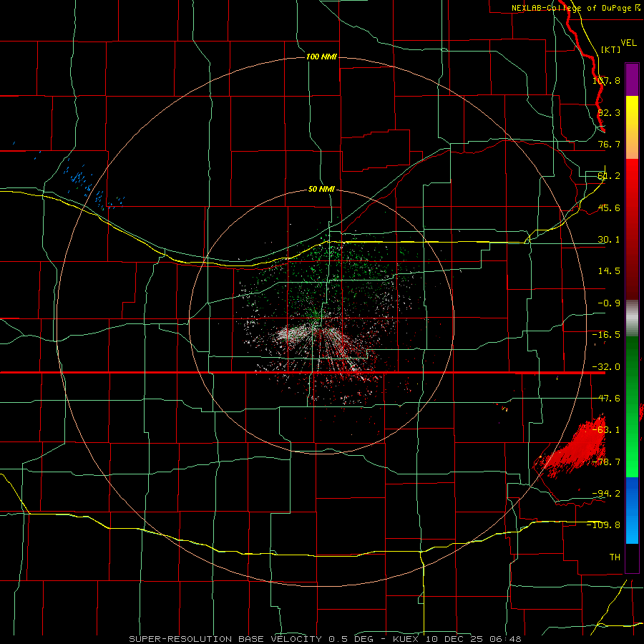644x644 pixels.
Task: Click the 45.6 legend value
Action: [x=609, y=208]
